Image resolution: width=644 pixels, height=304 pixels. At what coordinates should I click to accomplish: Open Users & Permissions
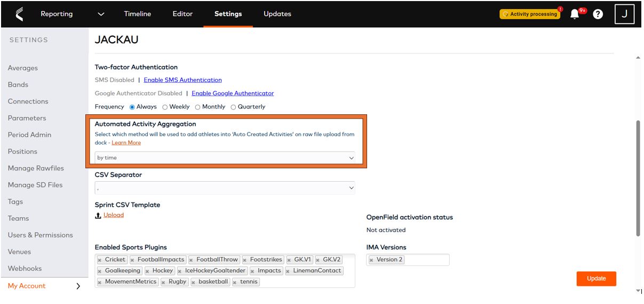point(41,235)
